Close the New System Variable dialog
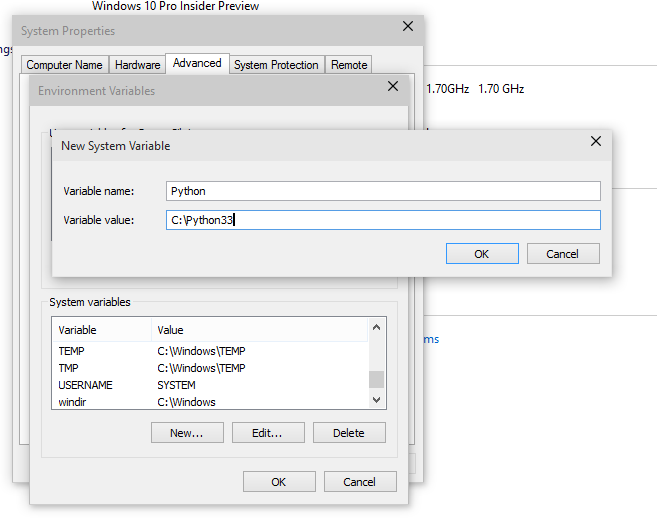Screen dimensions: 657x531 tap(595, 141)
